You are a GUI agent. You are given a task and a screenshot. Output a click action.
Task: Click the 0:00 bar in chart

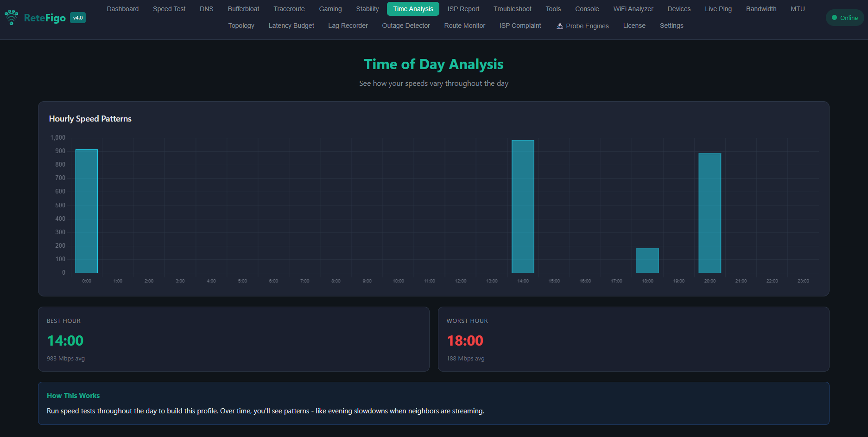point(87,211)
